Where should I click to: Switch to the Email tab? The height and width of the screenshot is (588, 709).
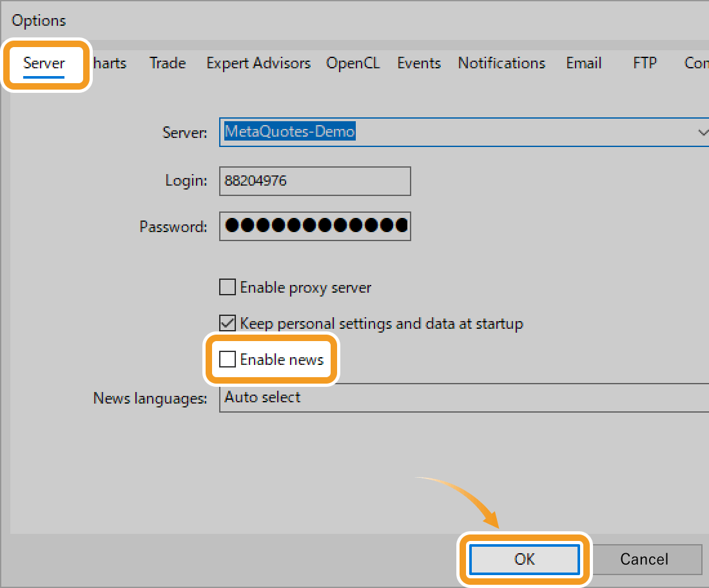click(x=584, y=63)
